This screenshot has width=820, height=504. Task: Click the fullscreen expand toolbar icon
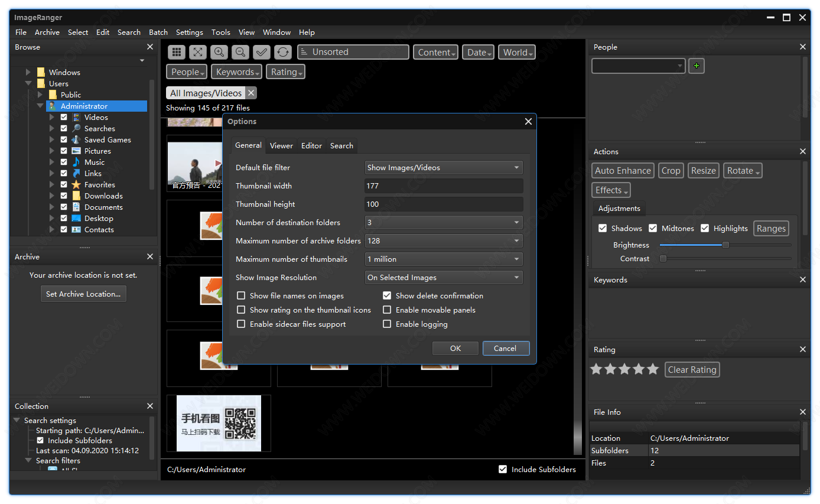(x=198, y=52)
